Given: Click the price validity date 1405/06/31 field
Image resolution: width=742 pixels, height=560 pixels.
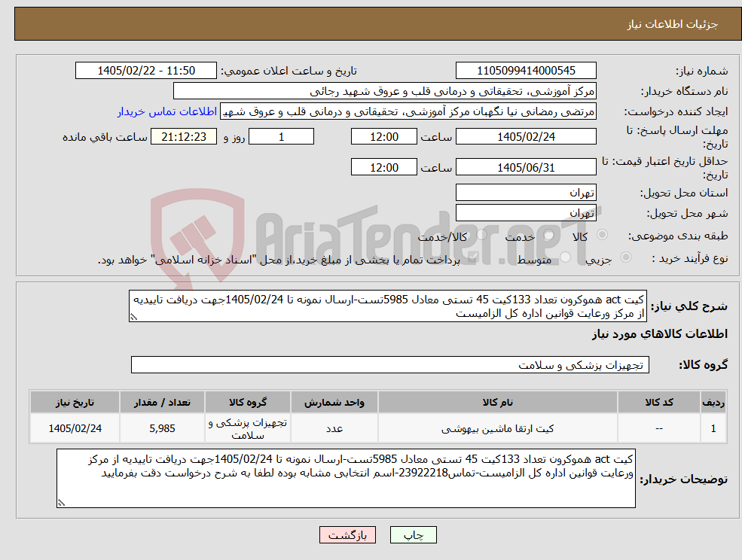Looking at the screenshot, I should pos(526,167).
